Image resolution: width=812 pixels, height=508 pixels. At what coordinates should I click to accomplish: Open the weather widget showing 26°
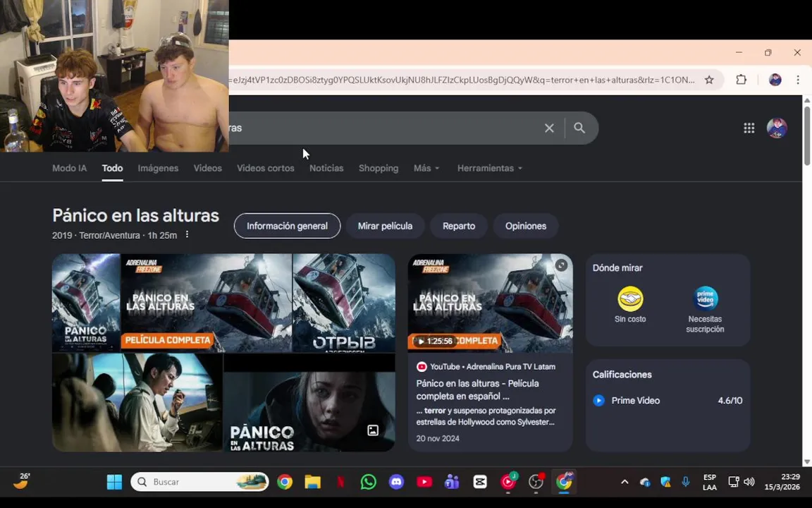pyautogui.click(x=22, y=482)
